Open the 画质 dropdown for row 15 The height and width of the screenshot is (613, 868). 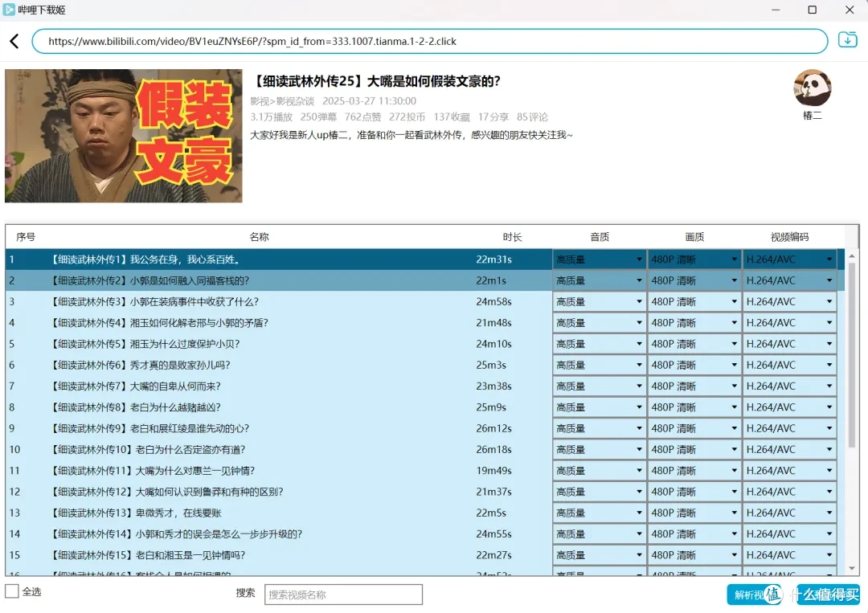click(x=694, y=555)
